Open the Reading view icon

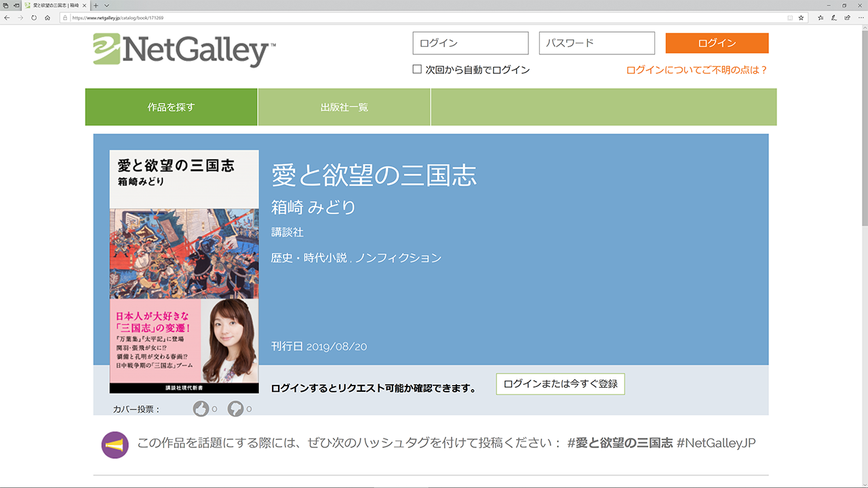pos(790,18)
